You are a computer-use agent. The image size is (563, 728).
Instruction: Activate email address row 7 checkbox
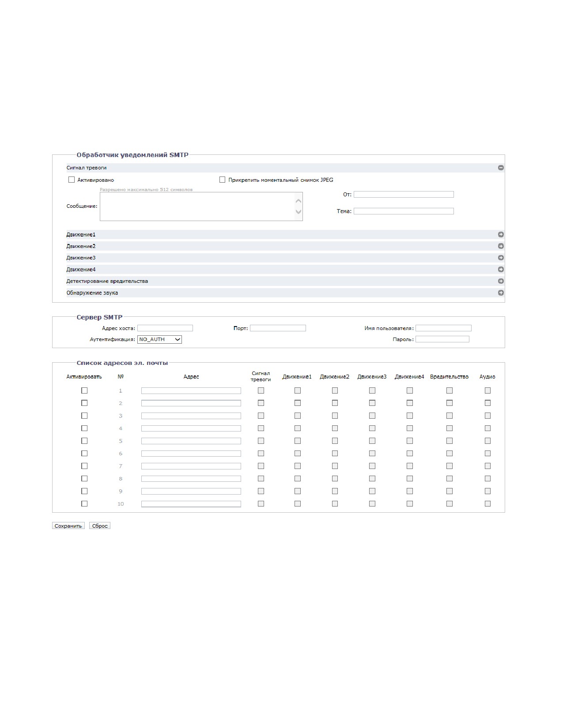click(84, 466)
